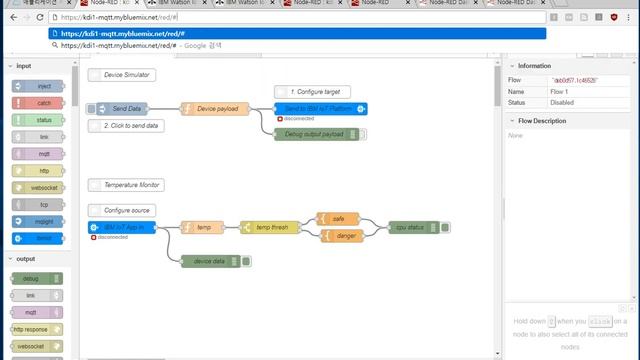Viewport: 640px width, 360px height.
Task: Click the palette vertical scrollbar thumb
Action: [75, 86]
